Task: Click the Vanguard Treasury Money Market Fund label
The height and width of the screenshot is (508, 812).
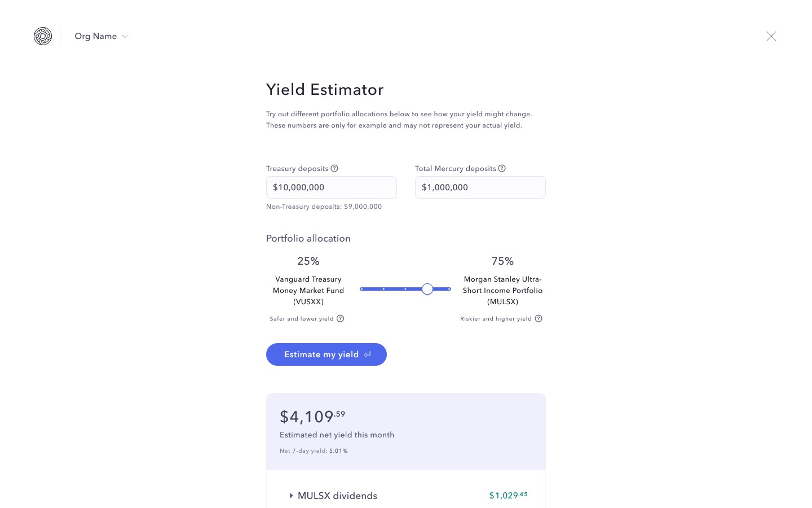Action: point(308,290)
